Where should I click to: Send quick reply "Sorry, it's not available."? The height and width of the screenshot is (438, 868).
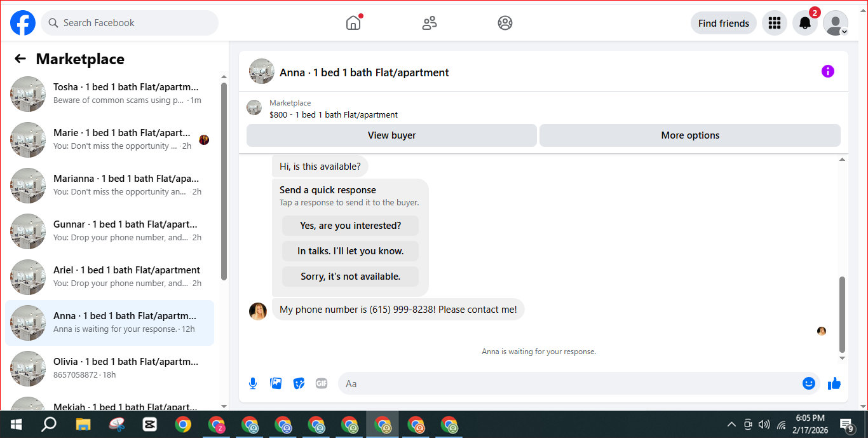(x=350, y=276)
